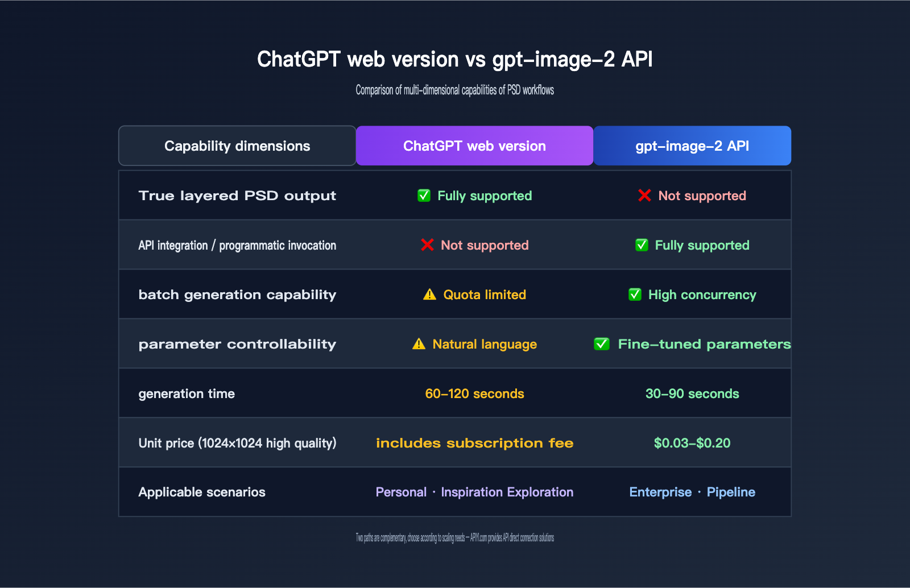The width and height of the screenshot is (910, 588).
Task: Select the $0.03-$0.20 price value
Action: click(x=692, y=443)
